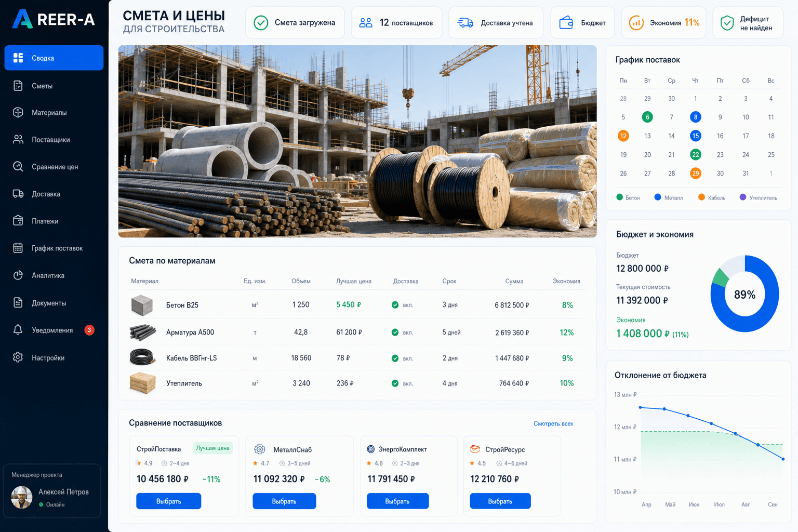Select calendar date 15 marked blue

click(695, 136)
